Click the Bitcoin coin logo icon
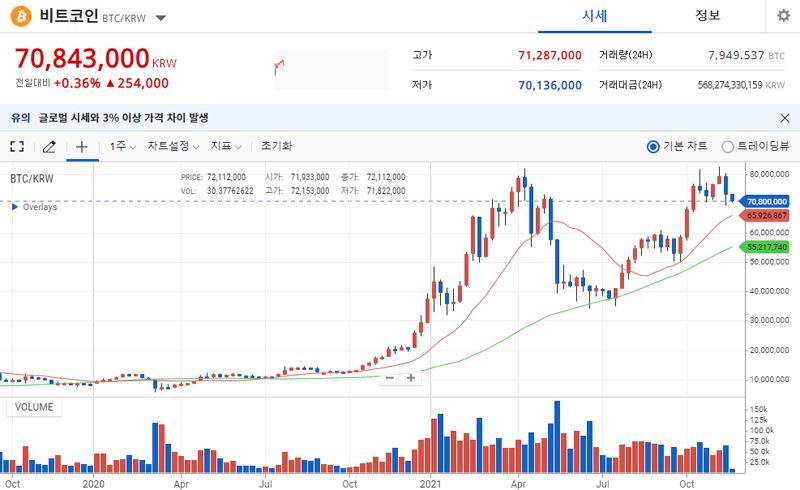800x490 pixels. (x=21, y=16)
